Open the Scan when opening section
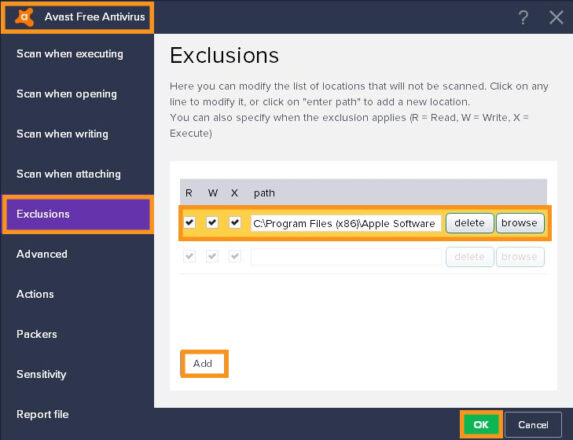The height and width of the screenshot is (440, 573). 67,94
